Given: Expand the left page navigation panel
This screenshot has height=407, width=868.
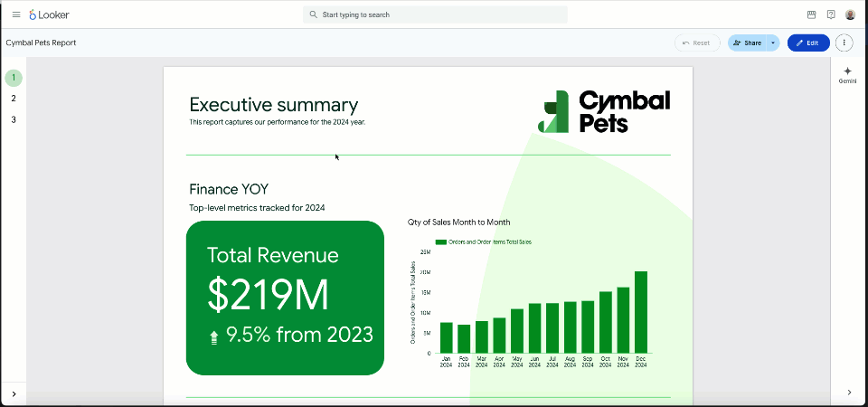Looking at the screenshot, I should pos(14,394).
